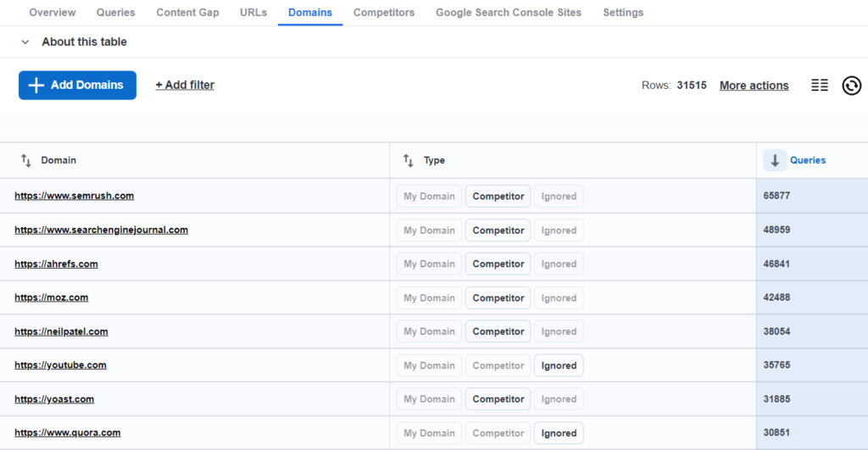This screenshot has width=868, height=450.
Task: Click the Type column sort arrows icon
Action: point(408,160)
